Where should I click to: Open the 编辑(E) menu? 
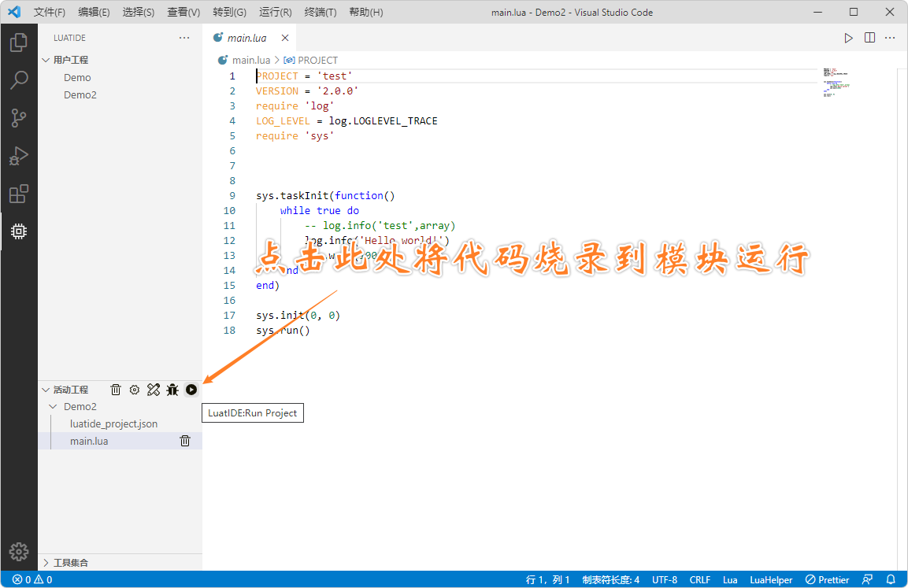[x=94, y=12]
